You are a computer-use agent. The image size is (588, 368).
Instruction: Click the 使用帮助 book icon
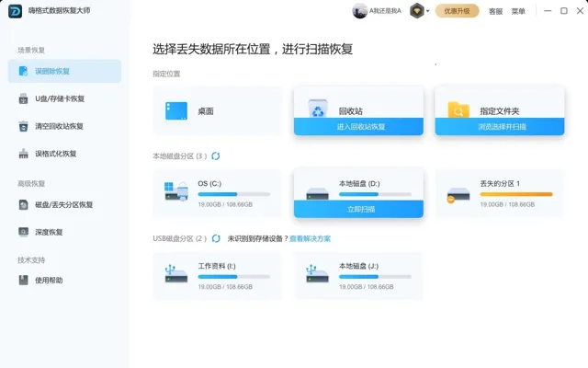point(23,280)
